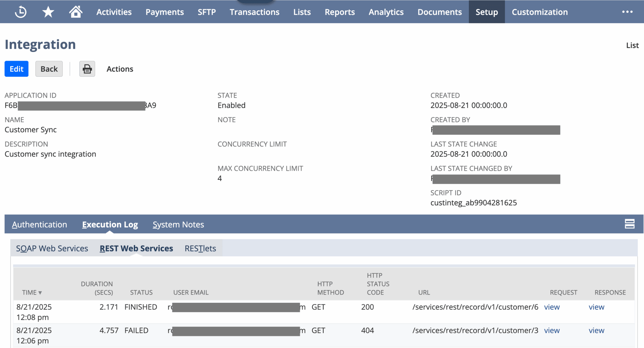Open the List link
The image size is (644, 348).
coord(632,45)
